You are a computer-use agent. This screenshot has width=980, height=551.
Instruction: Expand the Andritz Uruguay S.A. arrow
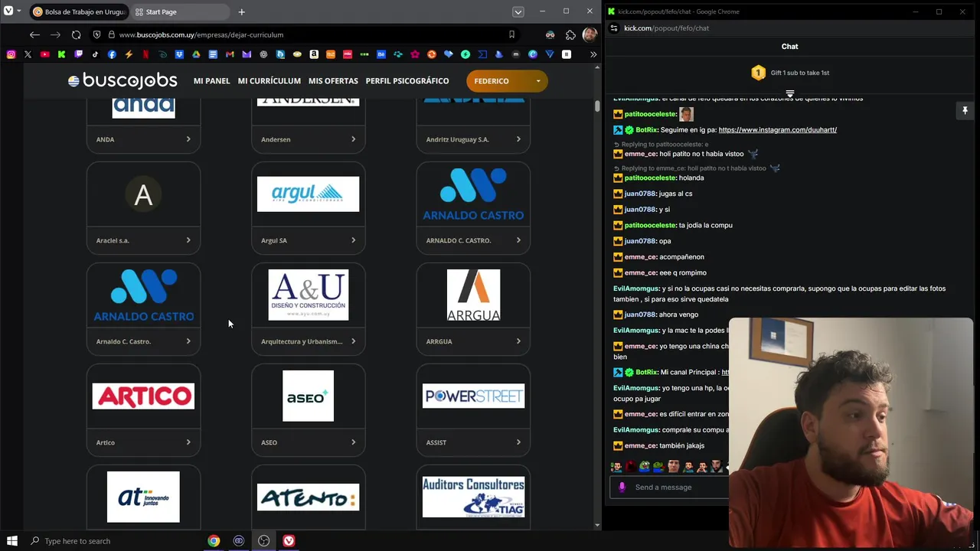[x=518, y=139]
